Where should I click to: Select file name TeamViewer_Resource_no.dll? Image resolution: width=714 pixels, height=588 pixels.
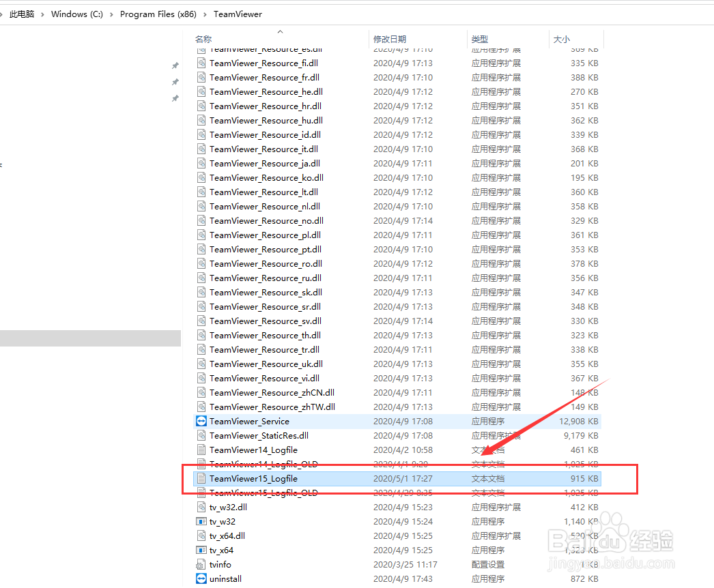pyautogui.click(x=266, y=221)
